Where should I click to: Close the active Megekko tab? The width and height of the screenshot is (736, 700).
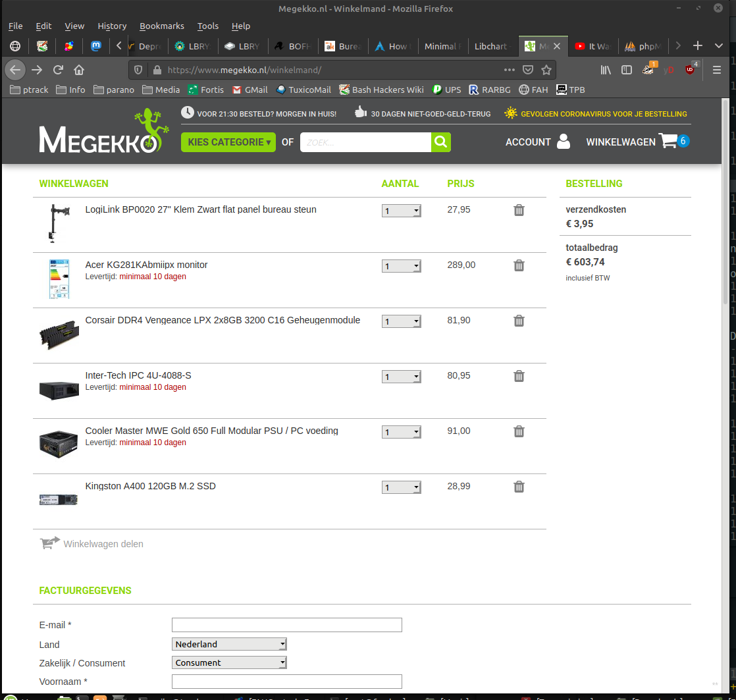[557, 46]
